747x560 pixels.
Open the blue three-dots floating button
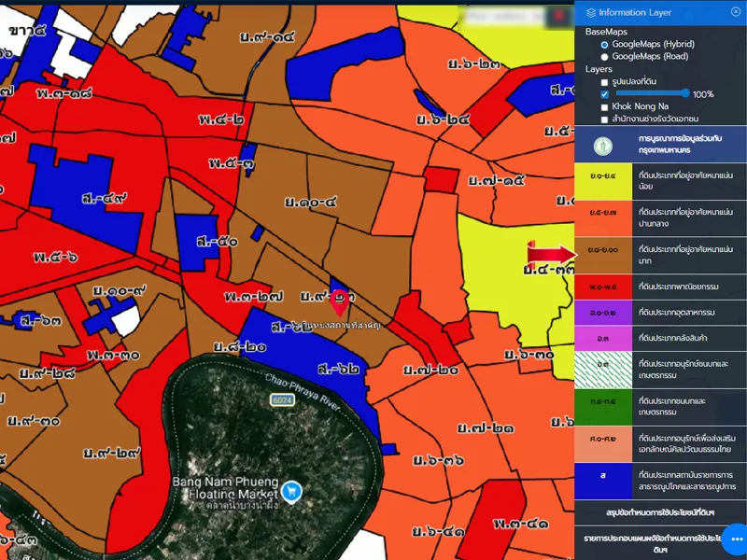pos(734,539)
